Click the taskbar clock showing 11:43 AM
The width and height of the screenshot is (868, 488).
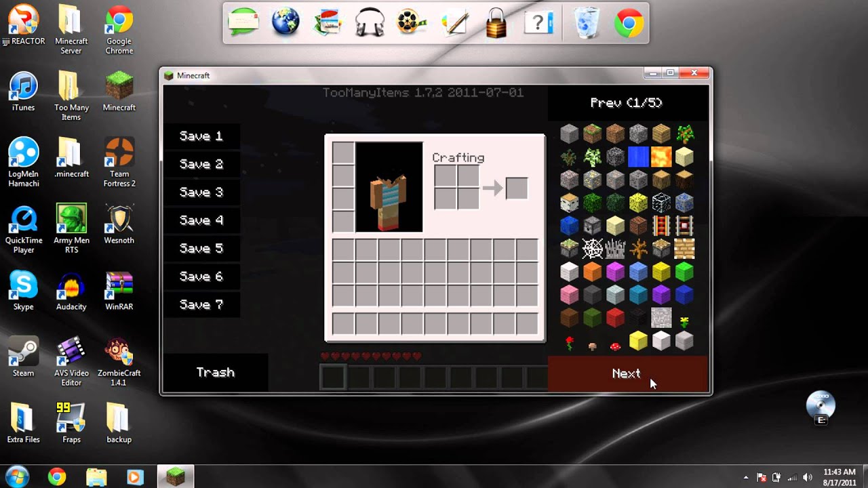click(840, 476)
